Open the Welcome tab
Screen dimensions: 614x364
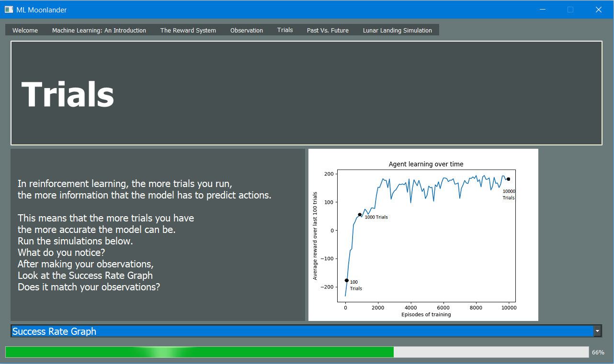[25, 30]
